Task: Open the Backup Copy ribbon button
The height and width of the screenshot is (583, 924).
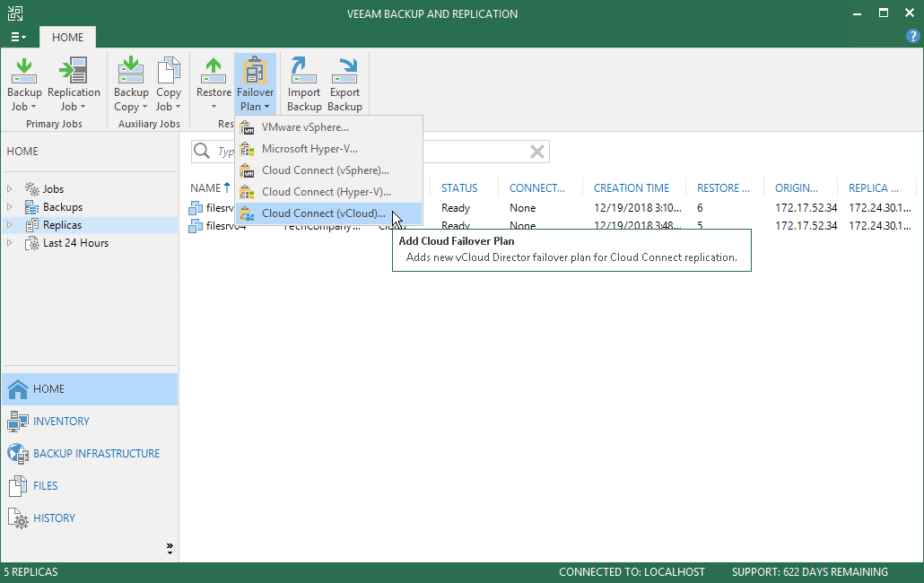Action: 131,84
